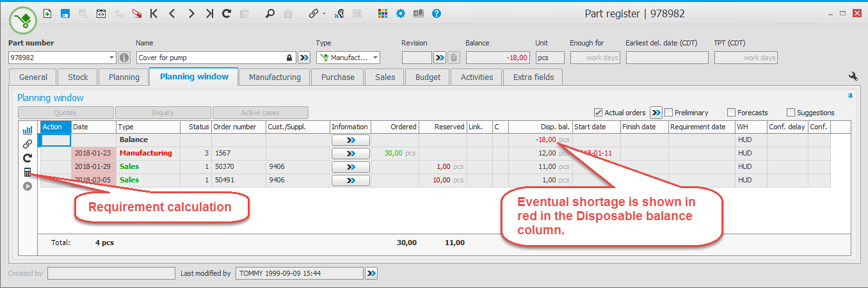This screenshot has height=288, width=868.
Task: Go to the first record arrow
Action: [x=154, y=13]
